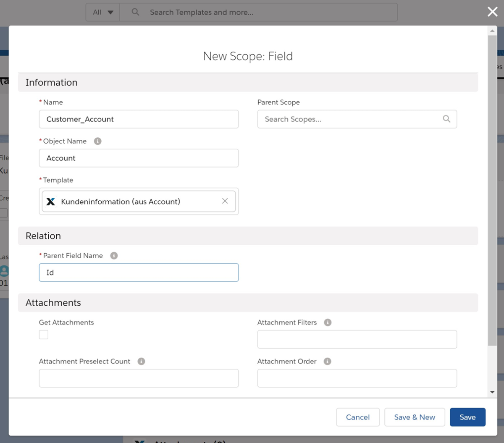
Task: Open the All search filter dropdown
Action: pyautogui.click(x=103, y=12)
